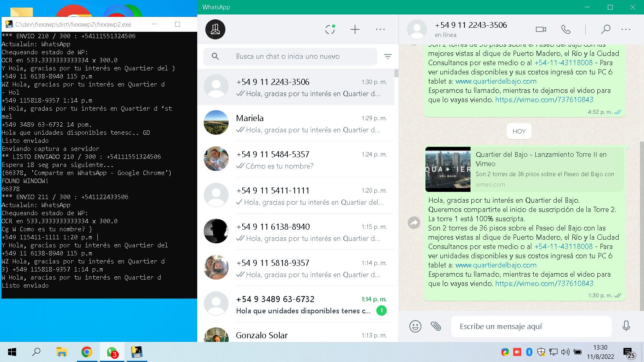Image resolution: width=644 pixels, height=362 pixels.
Task: Record a voice message with microphone
Action: pos(626,326)
